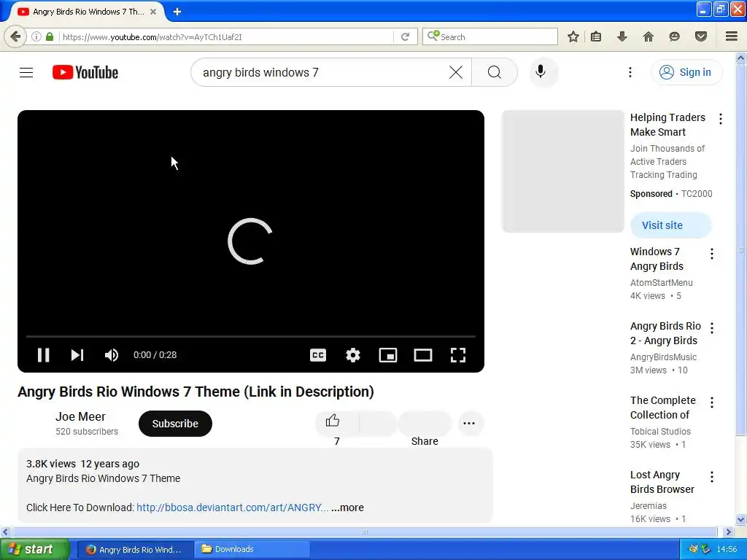Click the vertical scrollbar up arrow
Viewport: 747px width, 560px height.
(x=741, y=58)
